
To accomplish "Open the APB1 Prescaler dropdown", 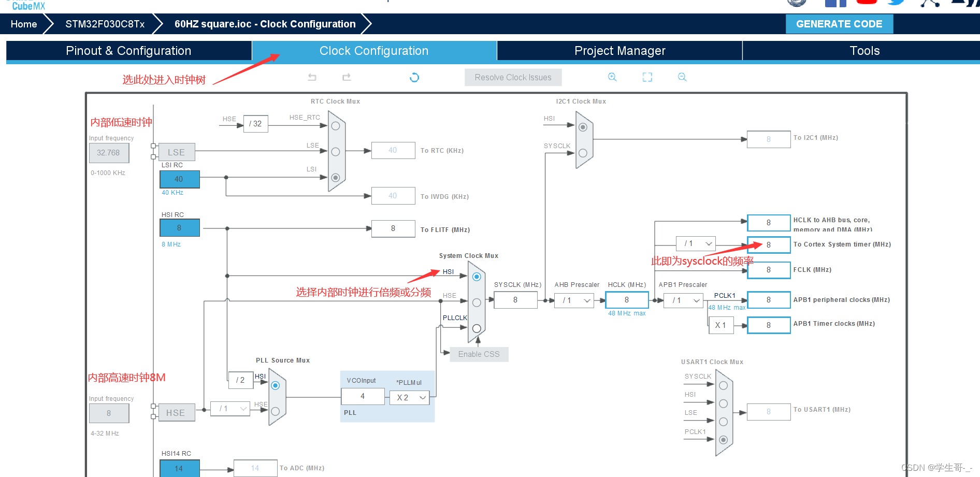I will coord(684,300).
